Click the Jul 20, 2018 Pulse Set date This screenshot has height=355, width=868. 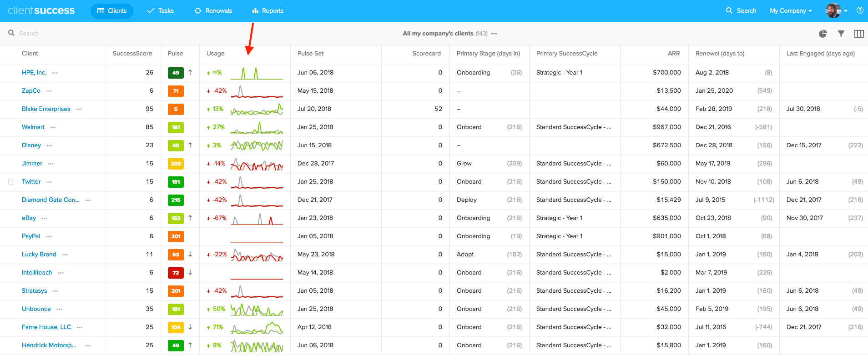[314, 109]
